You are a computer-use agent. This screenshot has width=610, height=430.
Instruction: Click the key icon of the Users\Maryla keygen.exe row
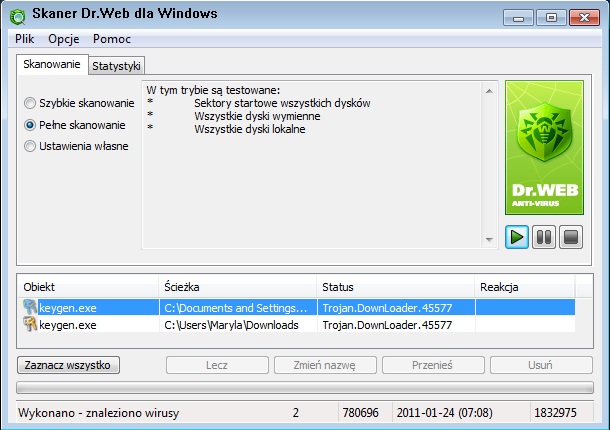click(x=30, y=324)
